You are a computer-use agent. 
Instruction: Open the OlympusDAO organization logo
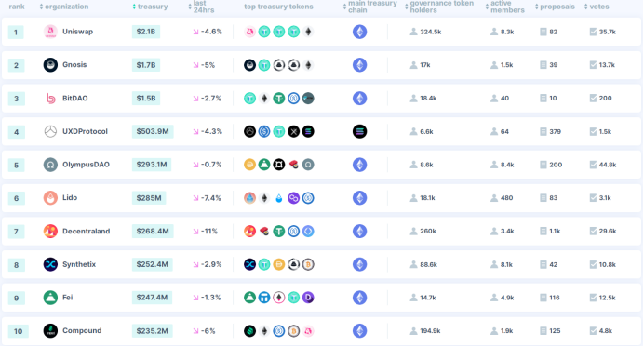tap(50, 165)
